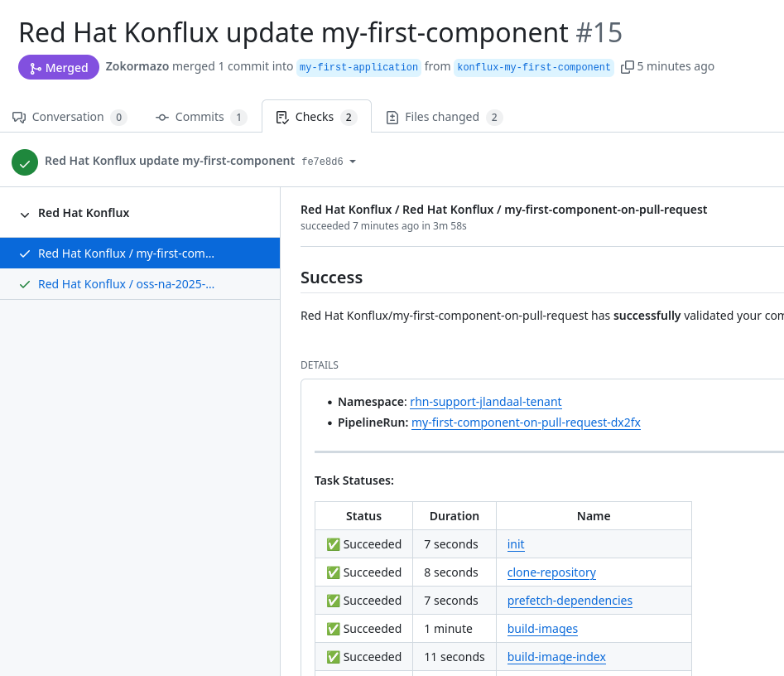The height and width of the screenshot is (676, 784).
Task: Click the green success checkmark circle icon
Action: 25,162
